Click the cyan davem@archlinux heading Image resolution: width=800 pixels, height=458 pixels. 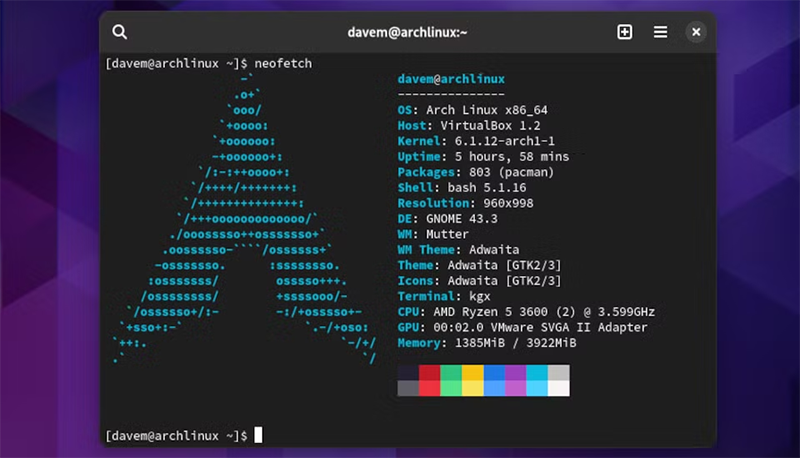pyautogui.click(x=451, y=79)
